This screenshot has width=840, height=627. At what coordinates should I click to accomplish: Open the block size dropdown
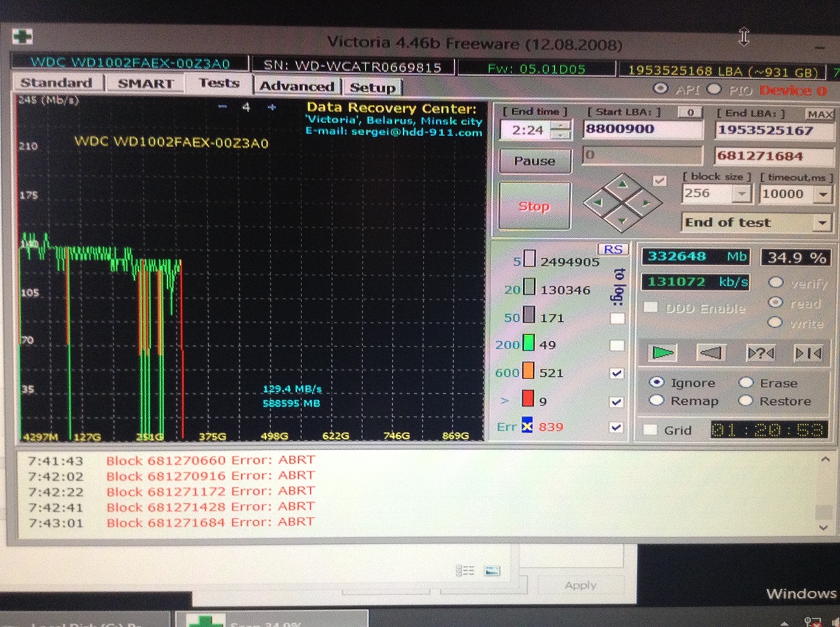[x=741, y=194]
